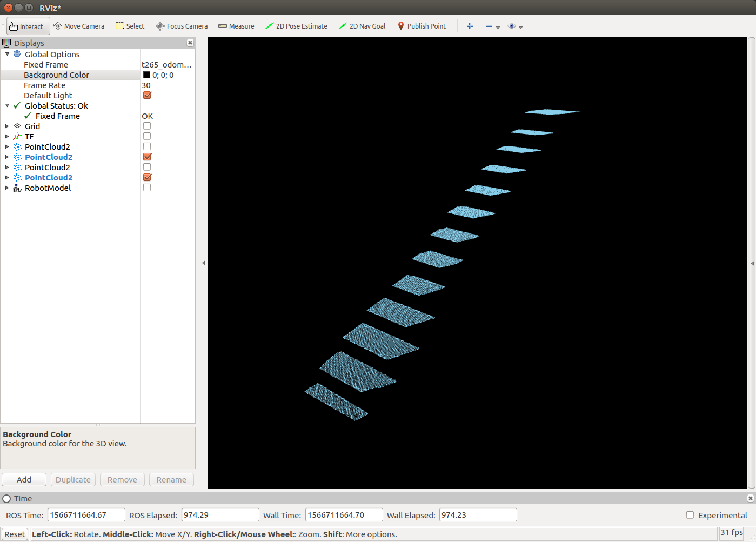Disable the second PointCloud2 display
756x542 pixels.
point(146,157)
